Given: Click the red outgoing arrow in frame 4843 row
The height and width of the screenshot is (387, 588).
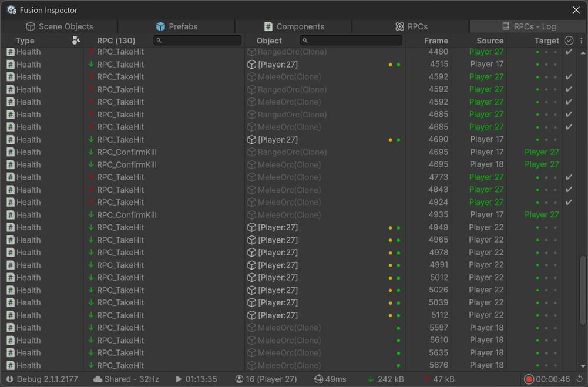Looking at the screenshot, I should tap(90, 189).
